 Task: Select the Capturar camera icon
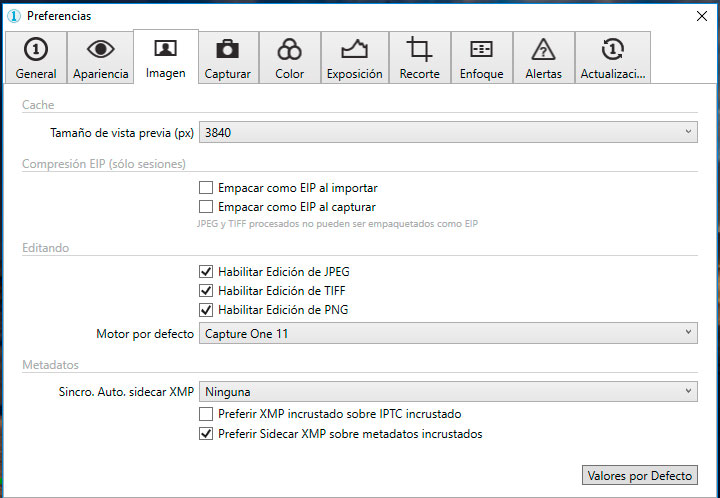point(227,50)
